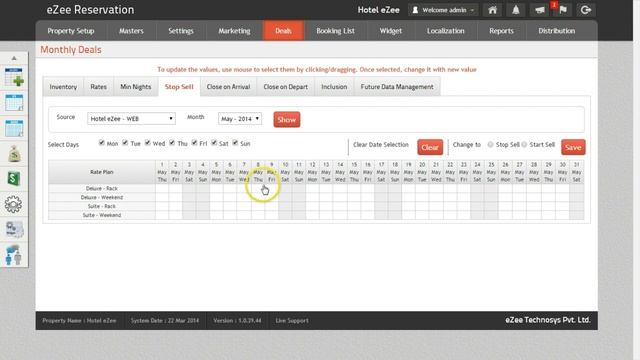The width and height of the screenshot is (640, 360).
Task: Uncheck the Tue day checkbox
Action: (125, 142)
